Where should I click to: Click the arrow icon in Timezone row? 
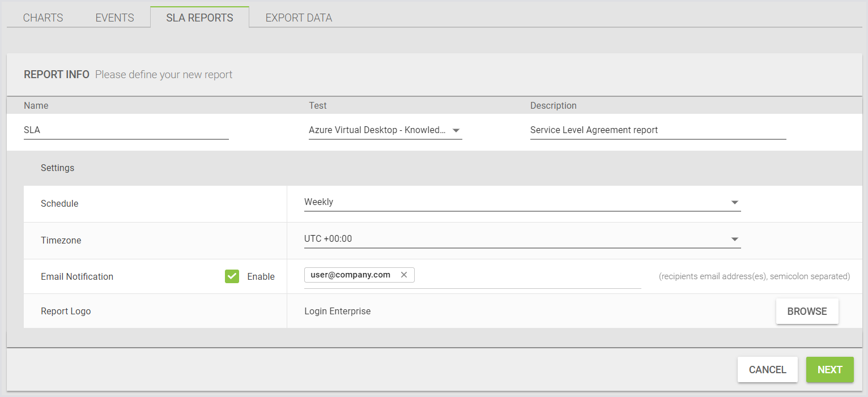click(x=734, y=240)
